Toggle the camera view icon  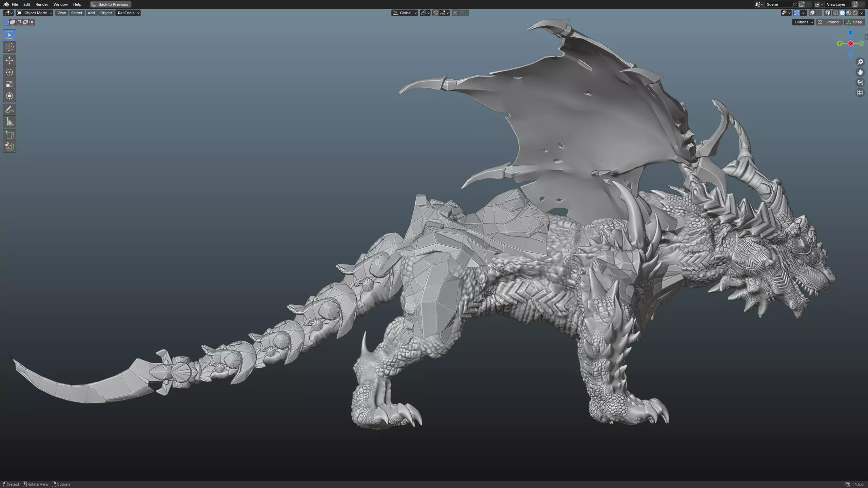[860, 82]
